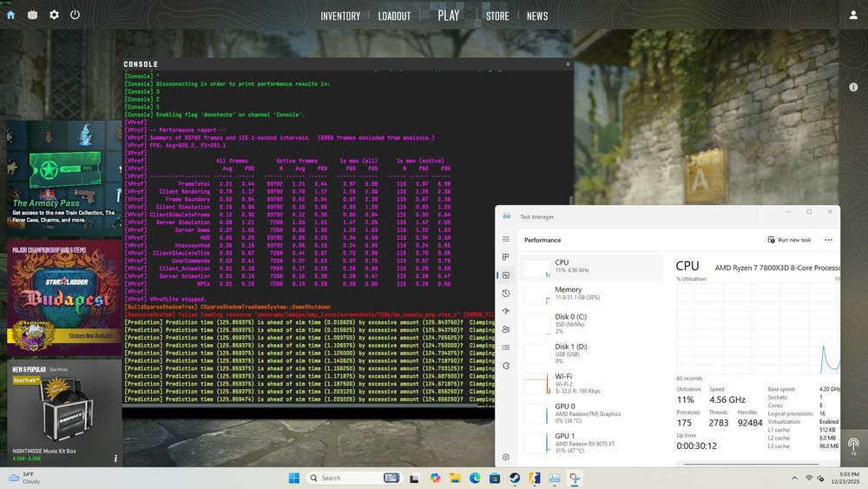Open the INVENTORY tab in CS2

point(340,16)
